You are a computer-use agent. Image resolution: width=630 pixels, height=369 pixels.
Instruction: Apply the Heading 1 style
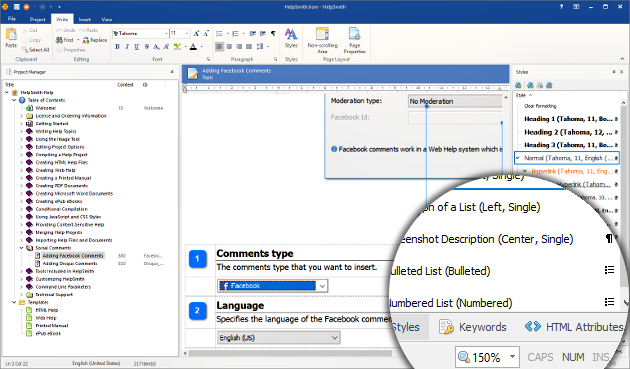pos(568,119)
